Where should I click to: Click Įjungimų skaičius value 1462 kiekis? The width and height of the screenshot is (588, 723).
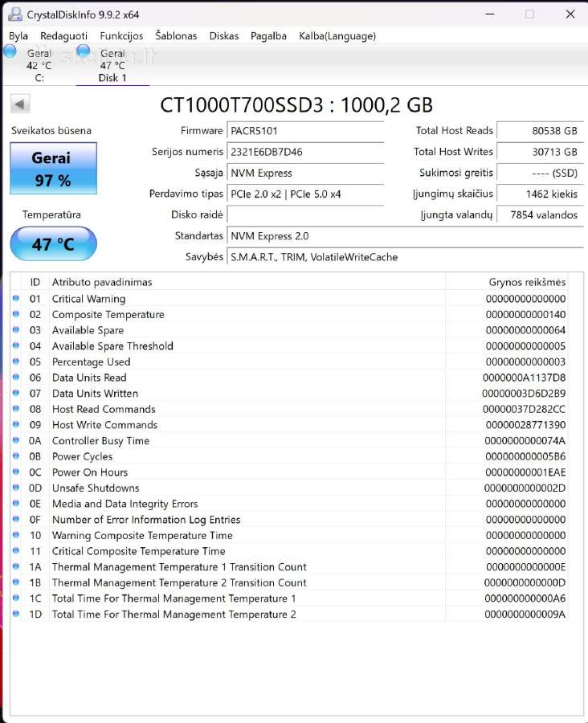coord(539,194)
